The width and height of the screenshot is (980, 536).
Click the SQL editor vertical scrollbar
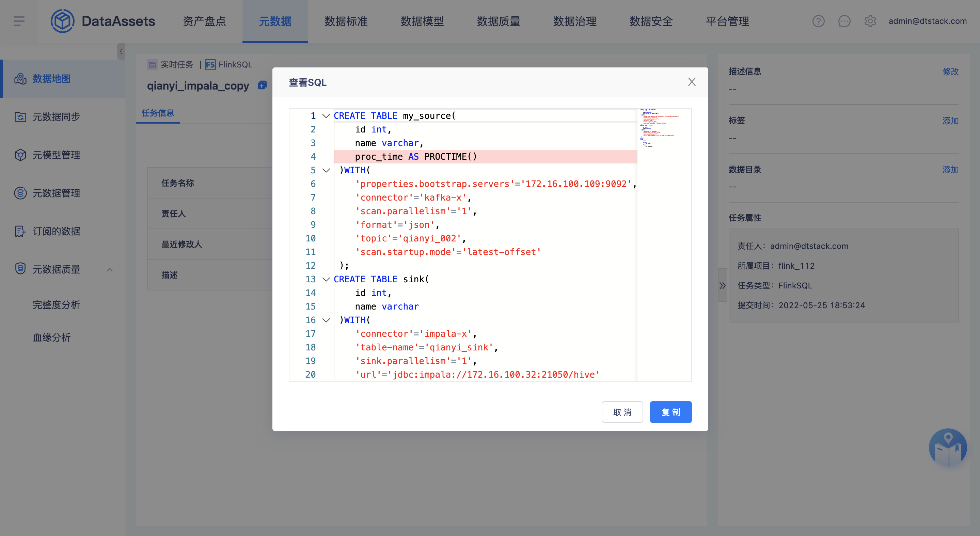(687, 246)
